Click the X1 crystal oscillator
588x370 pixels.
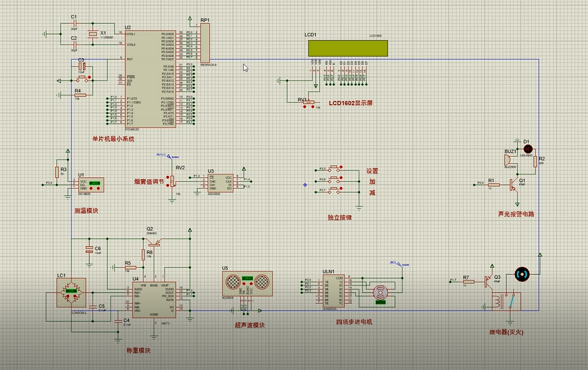pyautogui.click(x=91, y=36)
